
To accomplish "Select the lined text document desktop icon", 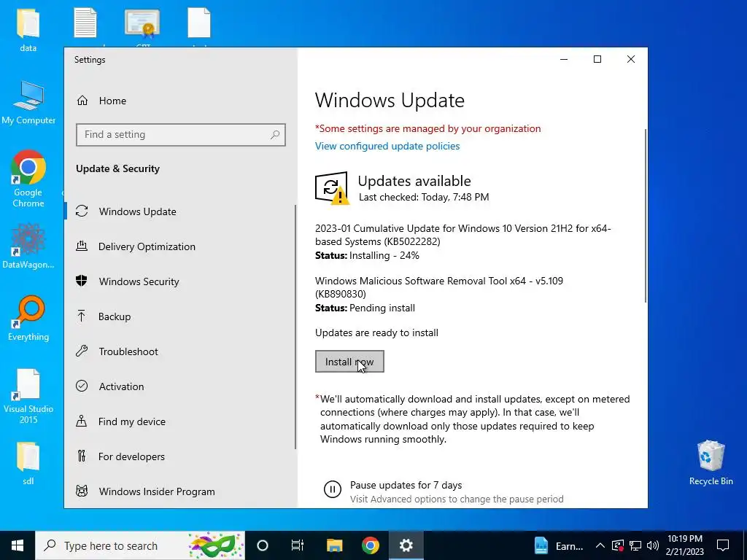I will point(85,23).
